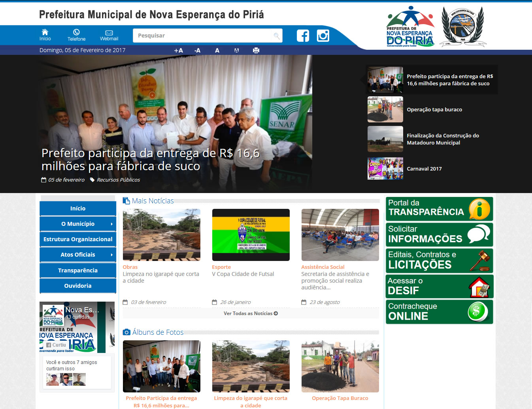The image size is (532, 409).
Task: Open the Facebook page icon
Action: (x=303, y=36)
